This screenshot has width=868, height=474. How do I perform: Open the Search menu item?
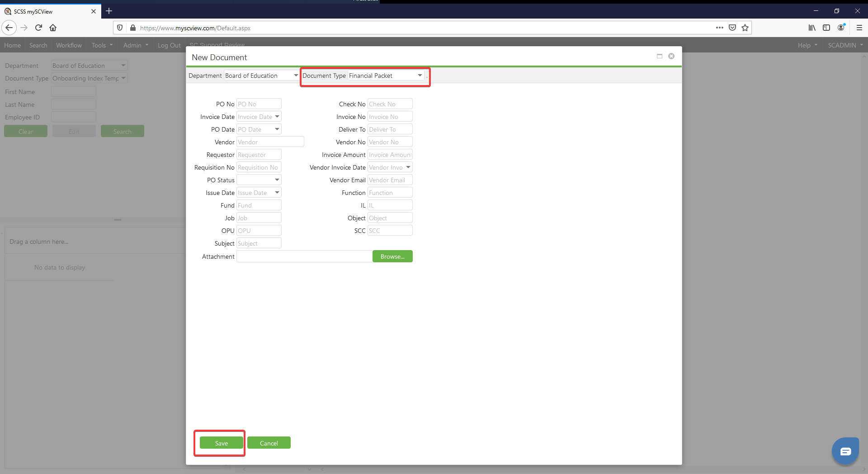tap(38, 45)
